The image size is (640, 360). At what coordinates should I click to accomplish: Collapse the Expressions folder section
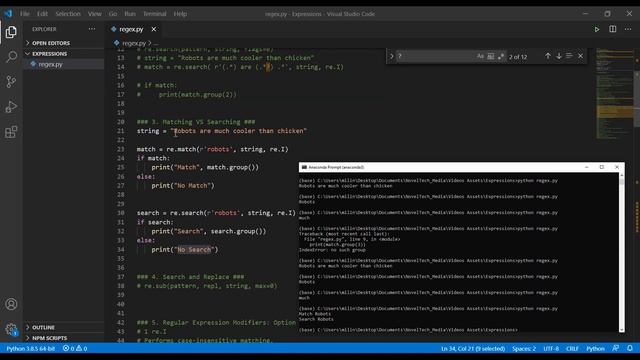[49, 53]
